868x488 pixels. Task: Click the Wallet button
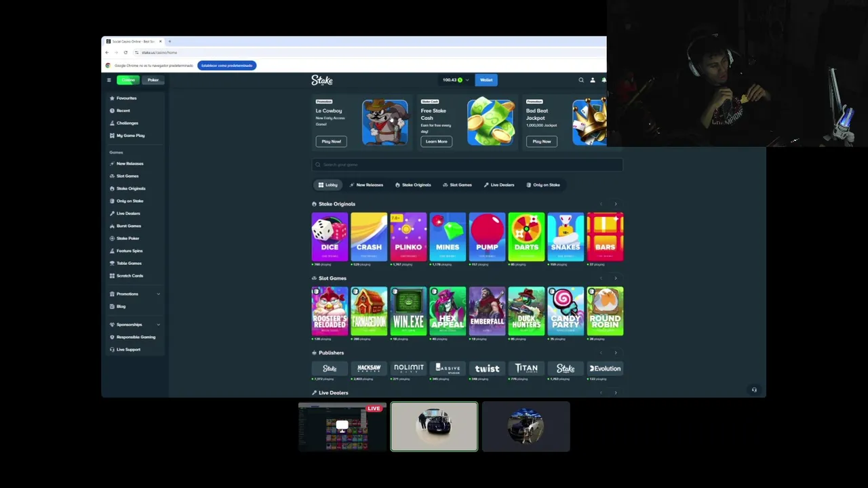(486, 80)
